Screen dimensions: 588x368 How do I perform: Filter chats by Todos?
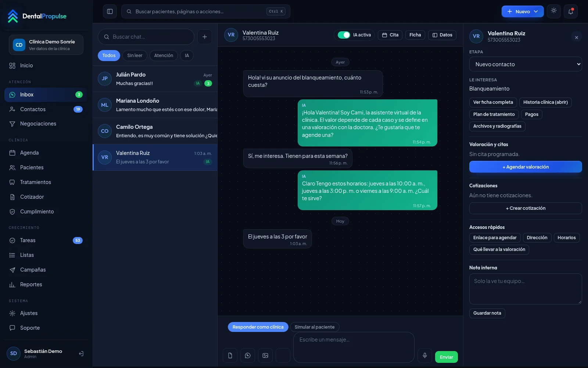[109, 56]
